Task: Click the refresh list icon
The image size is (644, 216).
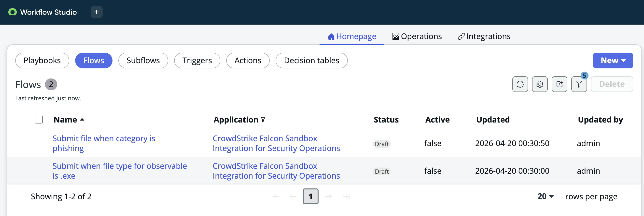Action: pyautogui.click(x=520, y=84)
